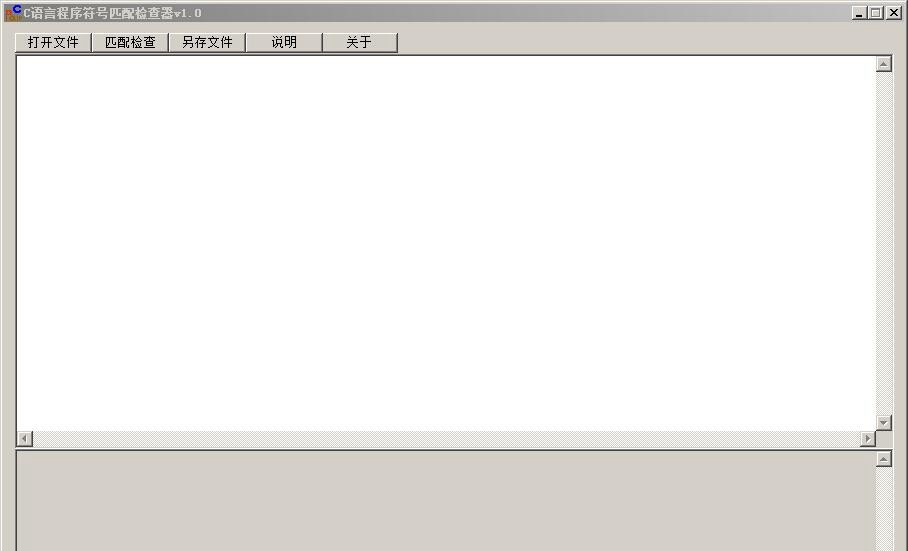Run the 匹配检查 symbol check
908x551 pixels.
point(130,42)
